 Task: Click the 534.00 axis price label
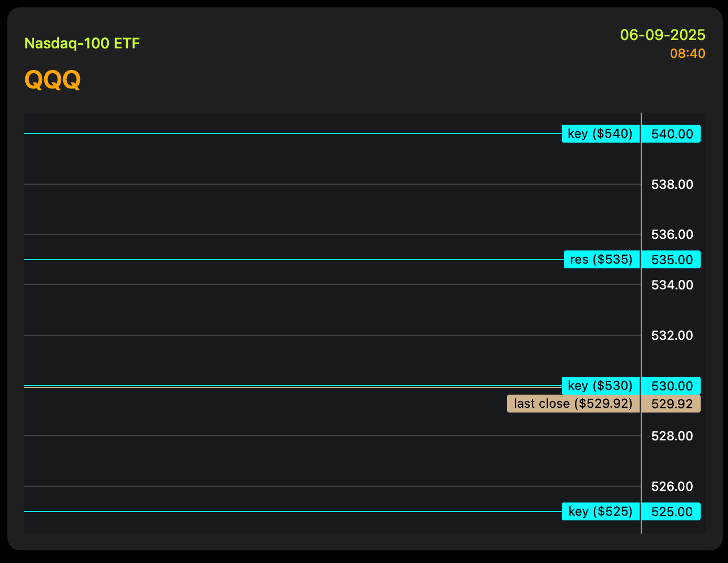point(672,285)
